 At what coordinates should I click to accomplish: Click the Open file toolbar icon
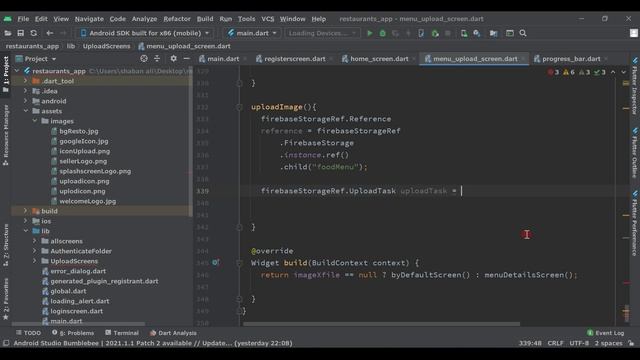coord(7,33)
